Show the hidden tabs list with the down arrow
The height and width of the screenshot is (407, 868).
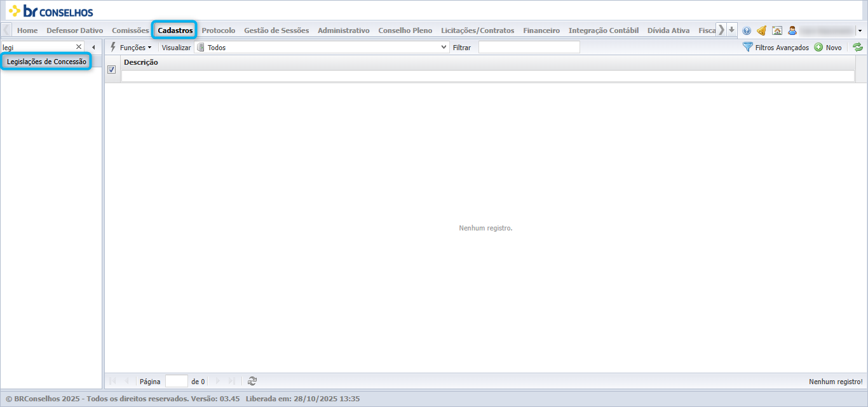[732, 30]
